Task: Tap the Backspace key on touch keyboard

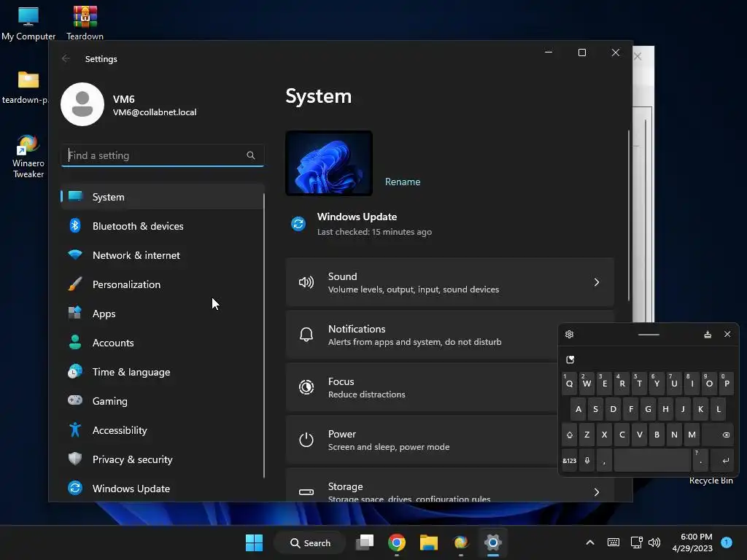Action: (x=719, y=435)
